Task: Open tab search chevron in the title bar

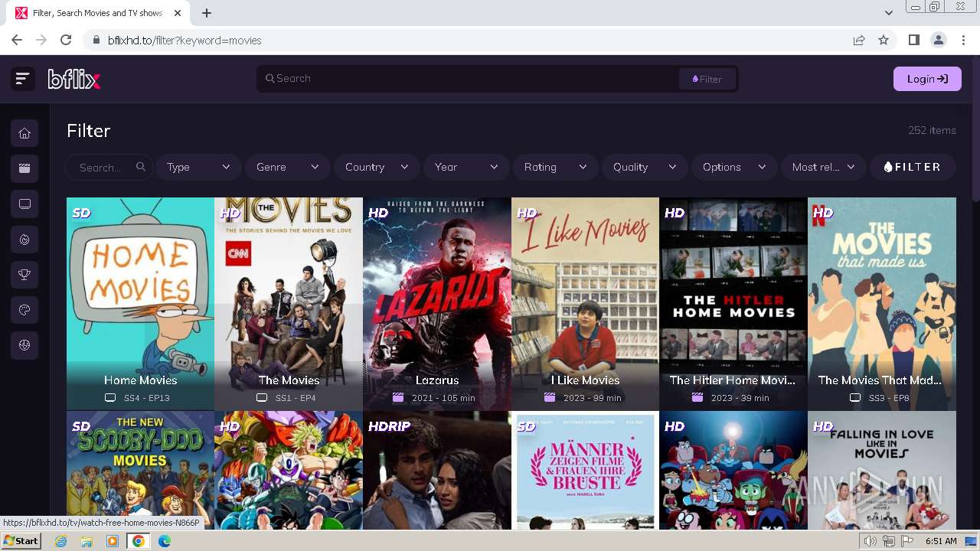Action: (889, 12)
